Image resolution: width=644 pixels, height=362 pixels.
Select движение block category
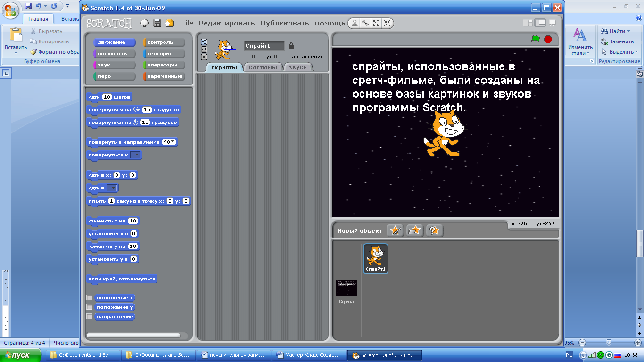pos(115,42)
